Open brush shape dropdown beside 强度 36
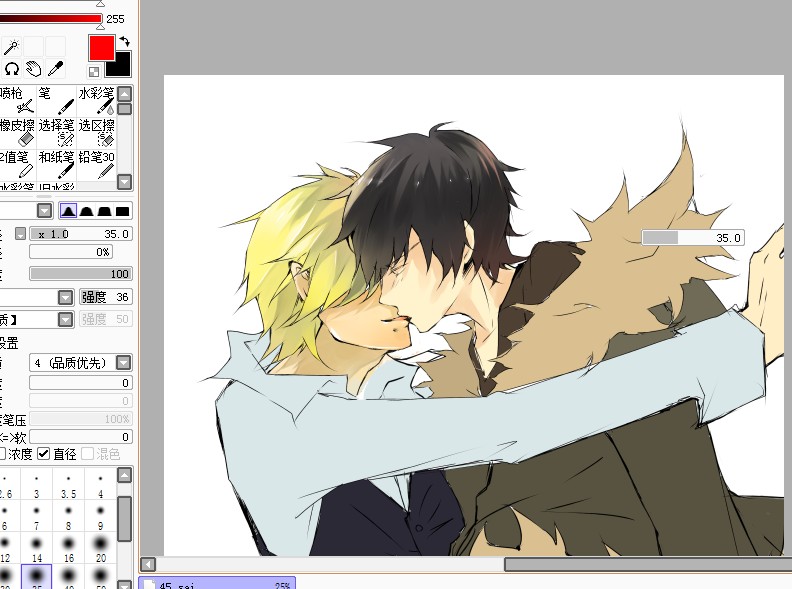Viewport: 792px width, 589px height. [66, 297]
